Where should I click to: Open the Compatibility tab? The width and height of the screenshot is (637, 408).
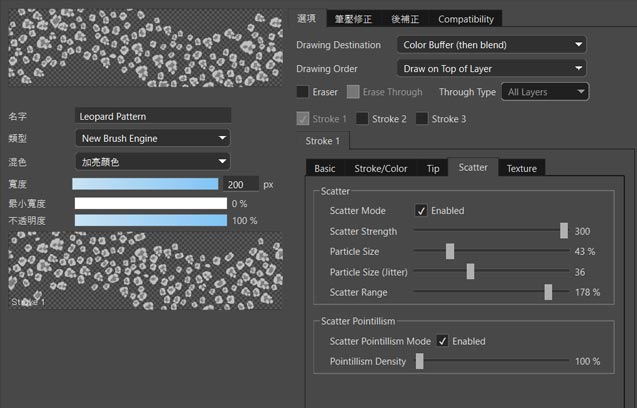[466, 19]
